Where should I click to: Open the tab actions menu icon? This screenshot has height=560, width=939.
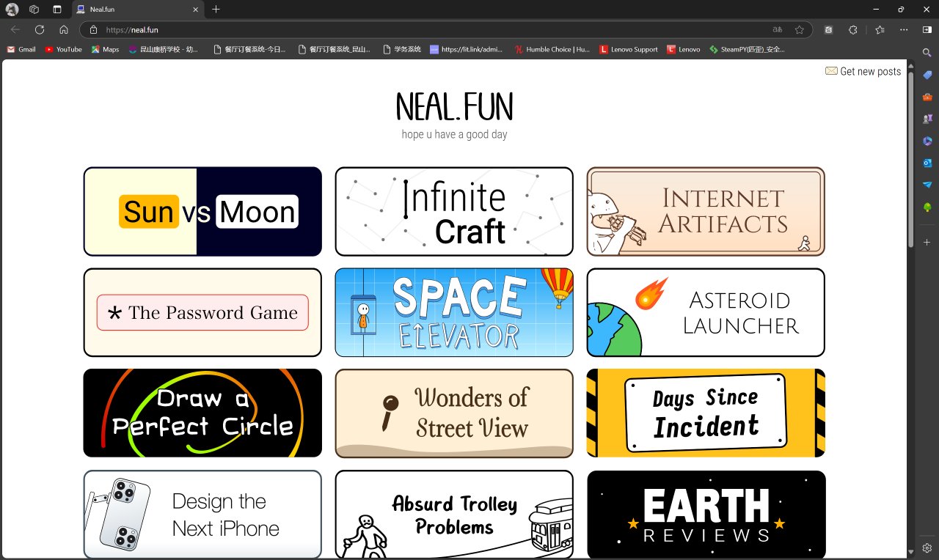pyautogui.click(x=57, y=10)
